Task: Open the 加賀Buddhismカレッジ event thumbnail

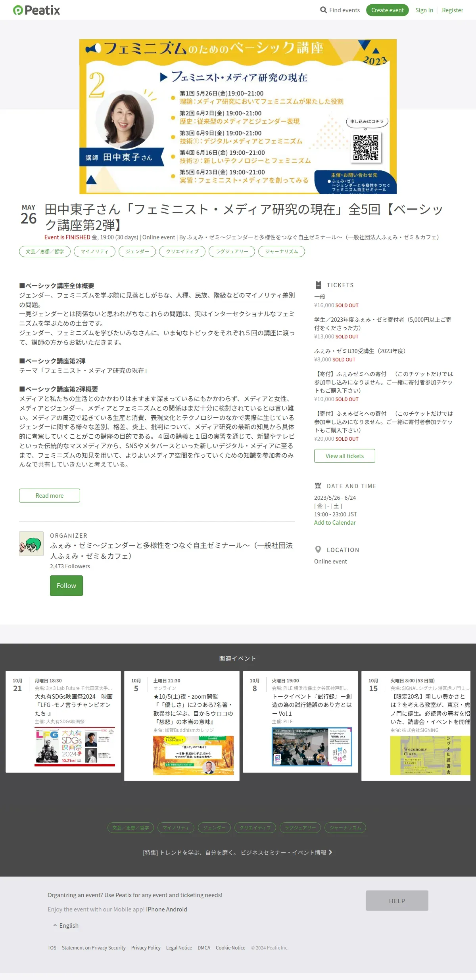Action: point(193,755)
